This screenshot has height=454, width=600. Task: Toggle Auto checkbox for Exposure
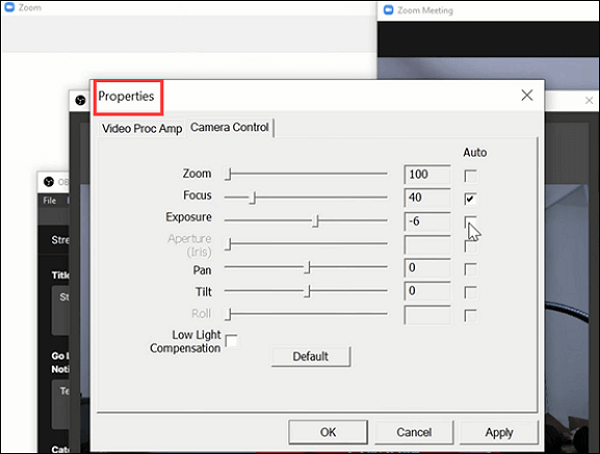[471, 221]
